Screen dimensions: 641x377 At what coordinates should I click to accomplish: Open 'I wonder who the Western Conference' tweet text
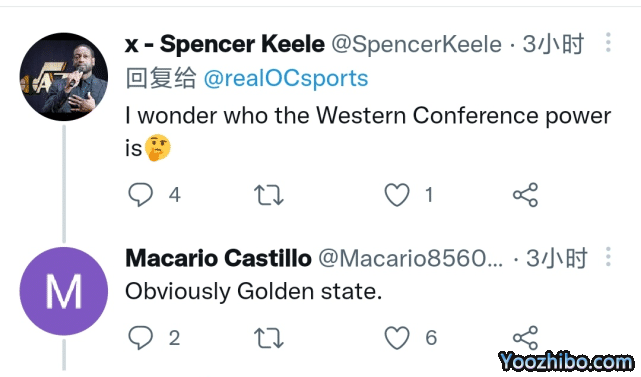coord(368,132)
